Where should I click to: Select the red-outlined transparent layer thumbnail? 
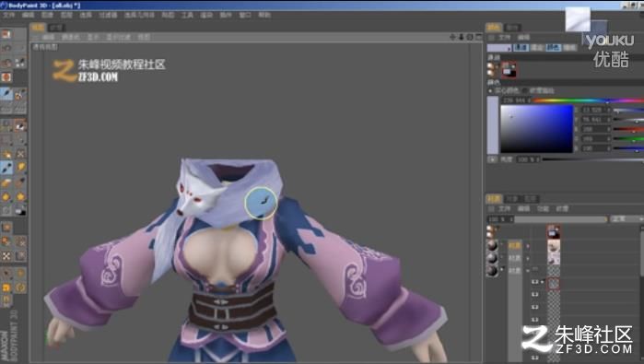tap(554, 284)
